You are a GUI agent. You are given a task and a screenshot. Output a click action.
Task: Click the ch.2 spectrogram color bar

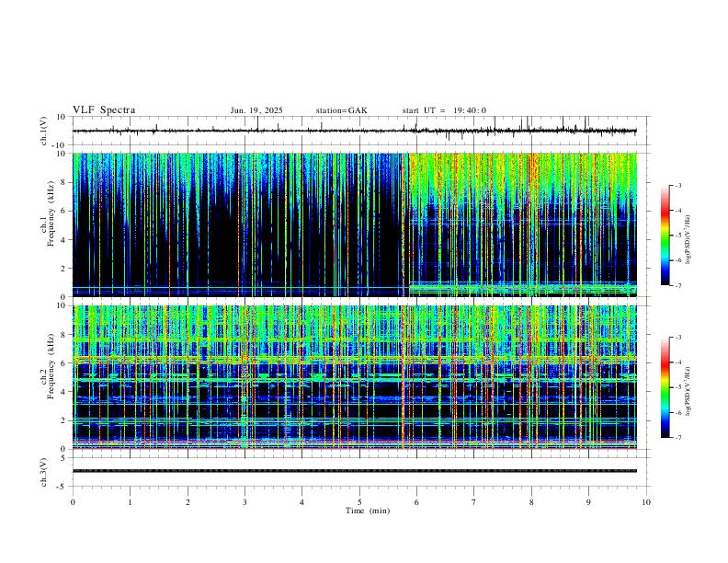[x=665, y=387]
